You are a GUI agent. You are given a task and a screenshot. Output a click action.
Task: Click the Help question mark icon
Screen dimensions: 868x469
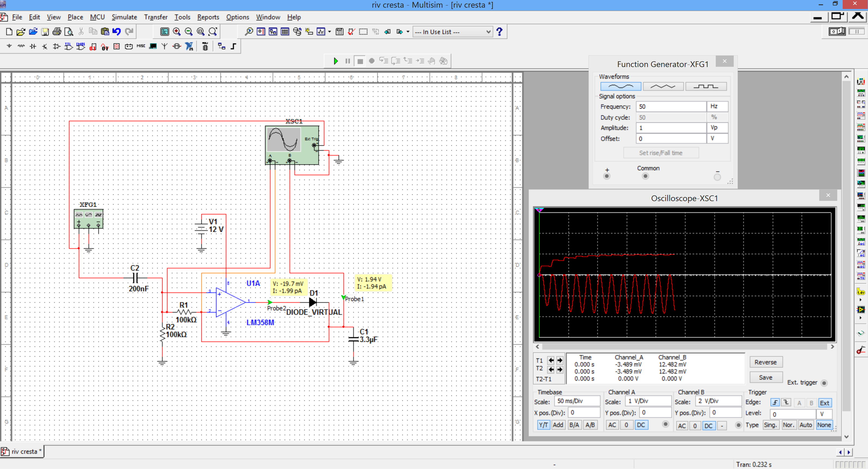[x=500, y=32]
